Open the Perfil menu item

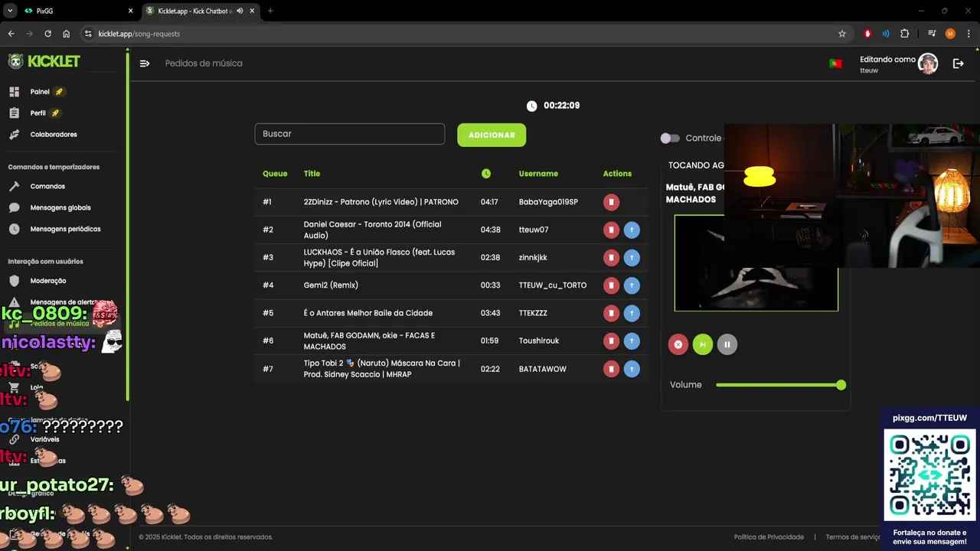click(x=38, y=113)
